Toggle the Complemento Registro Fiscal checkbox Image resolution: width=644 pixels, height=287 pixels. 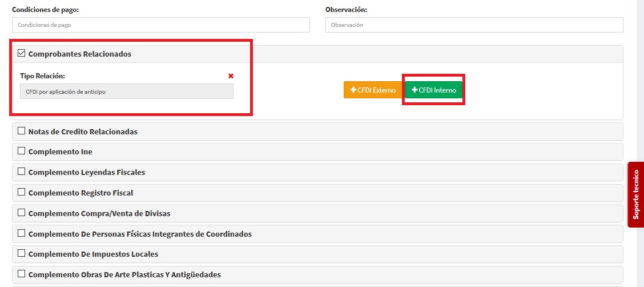pyautogui.click(x=22, y=192)
